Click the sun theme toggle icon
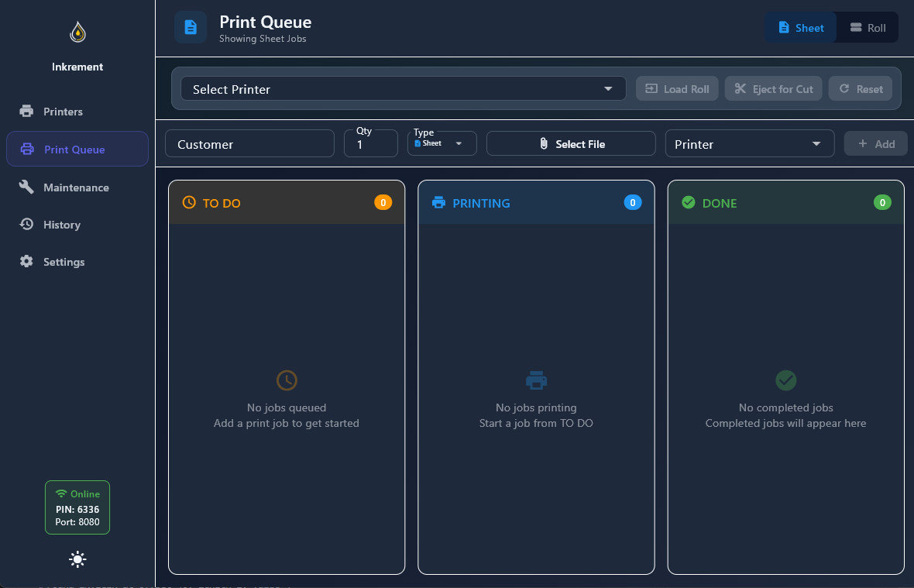Image resolution: width=914 pixels, height=588 pixels. (x=77, y=559)
